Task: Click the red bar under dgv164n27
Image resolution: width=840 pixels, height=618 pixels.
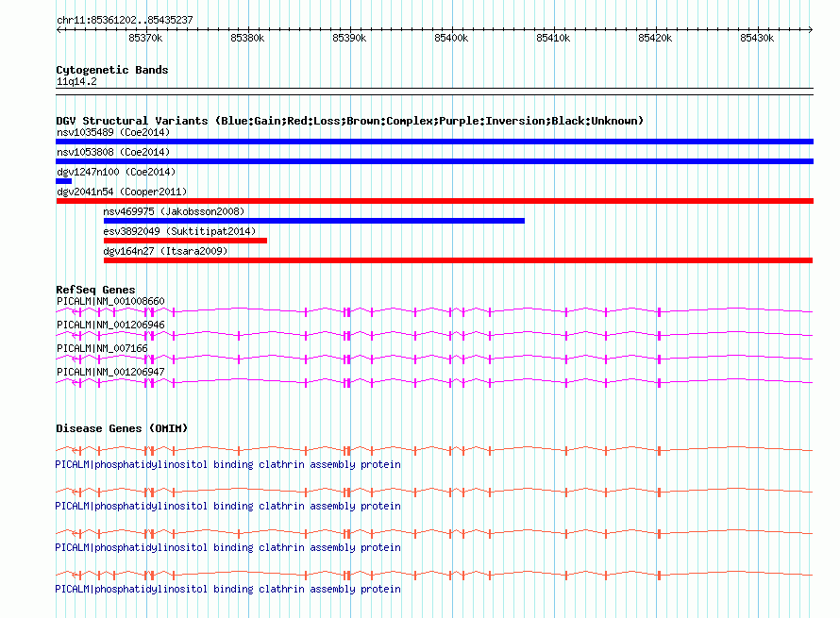Action: point(458,260)
